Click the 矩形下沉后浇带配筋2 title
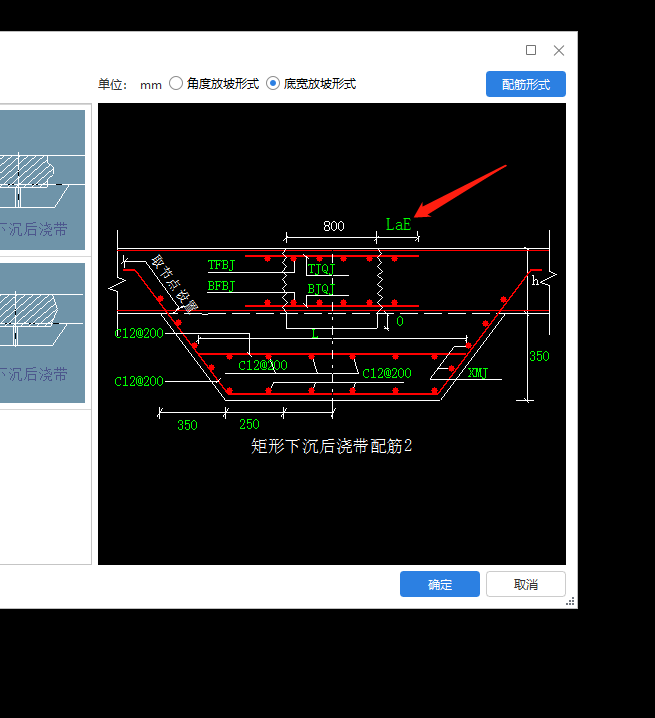Viewport: 655px width, 718px height. (x=332, y=446)
